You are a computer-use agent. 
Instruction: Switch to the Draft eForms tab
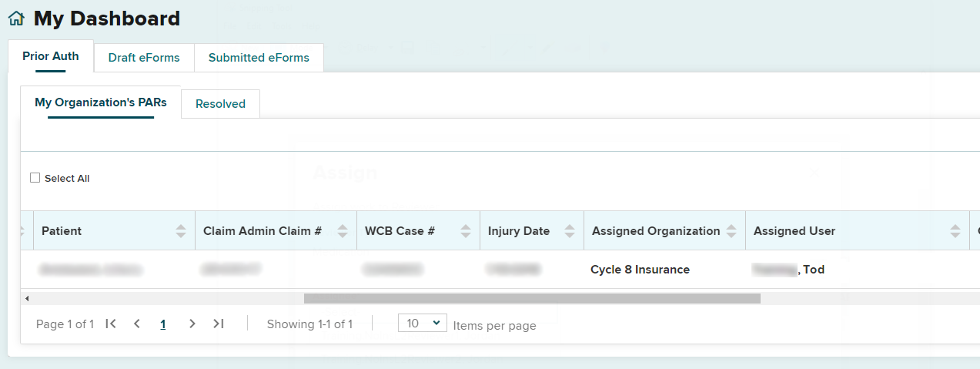(144, 58)
